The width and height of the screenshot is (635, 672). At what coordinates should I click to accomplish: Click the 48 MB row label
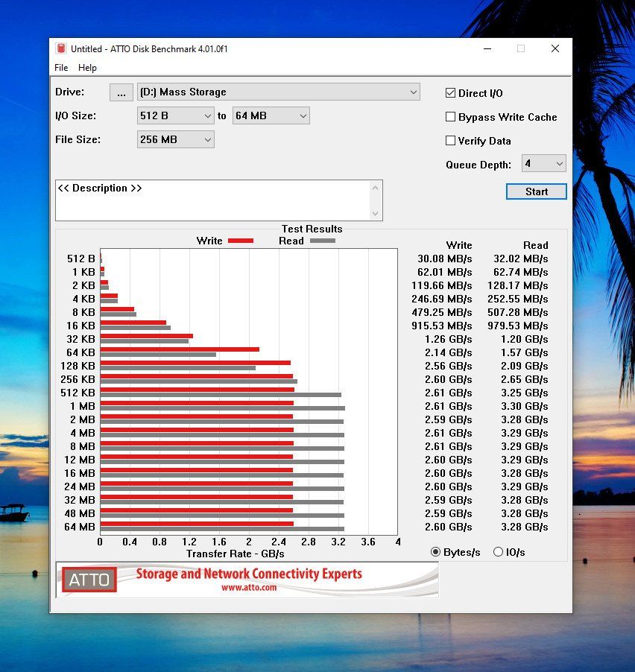tap(80, 513)
